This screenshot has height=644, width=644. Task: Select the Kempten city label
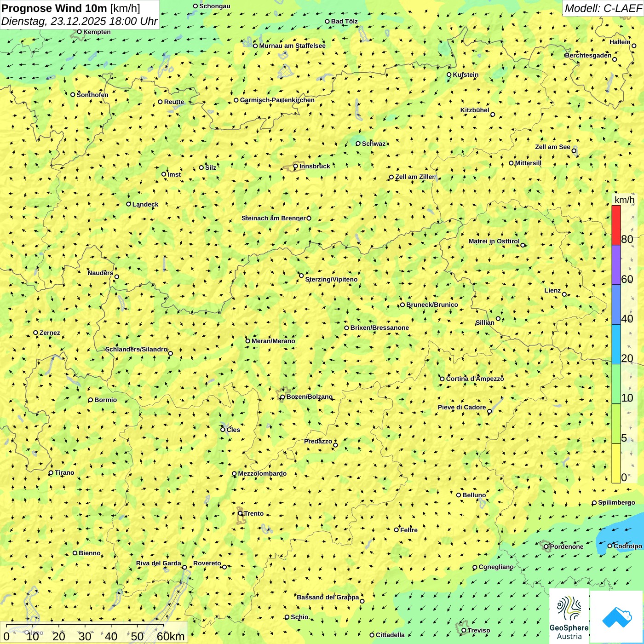click(x=97, y=32)
